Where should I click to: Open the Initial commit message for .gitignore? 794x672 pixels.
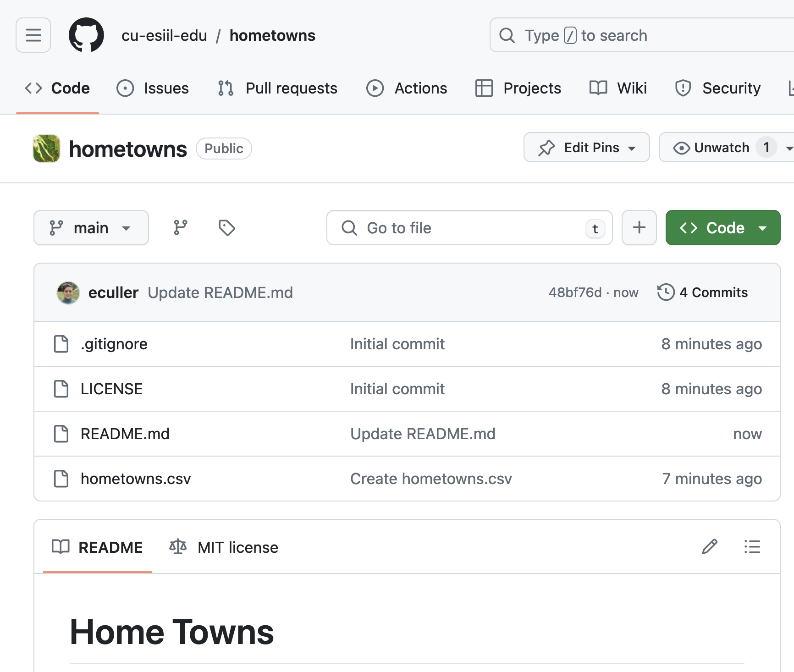click(x=397, y=344)
